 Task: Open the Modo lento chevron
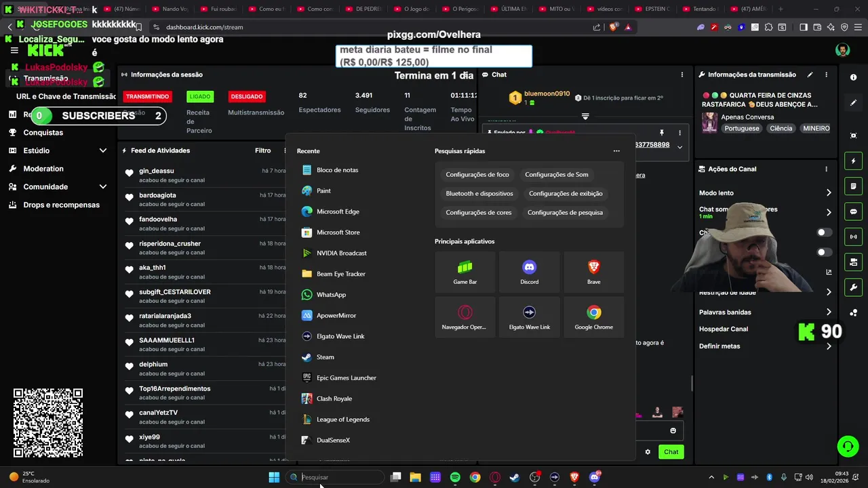829,193
